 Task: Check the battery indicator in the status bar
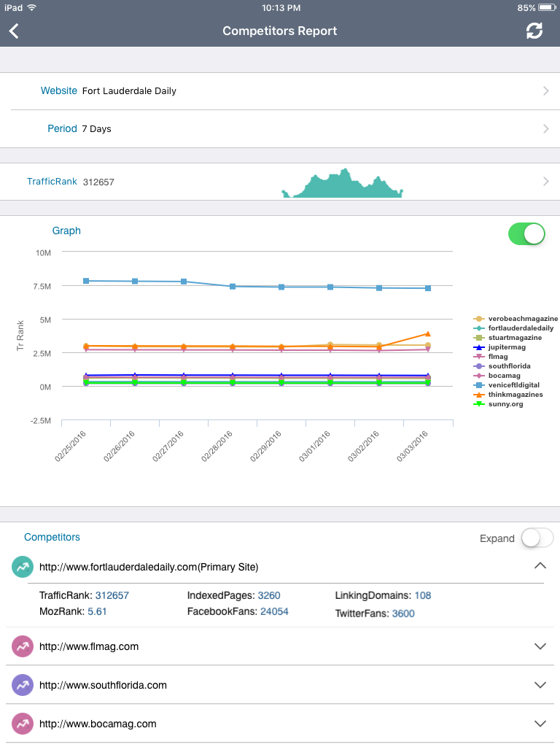pos(547,7)
